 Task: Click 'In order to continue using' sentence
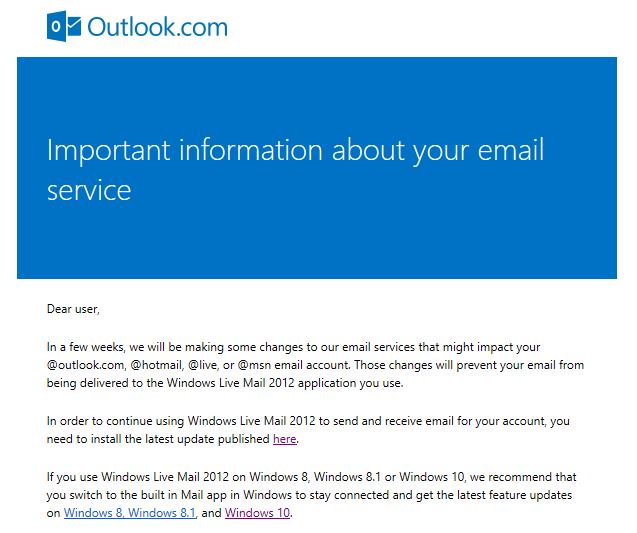click(x=115, y=420)
